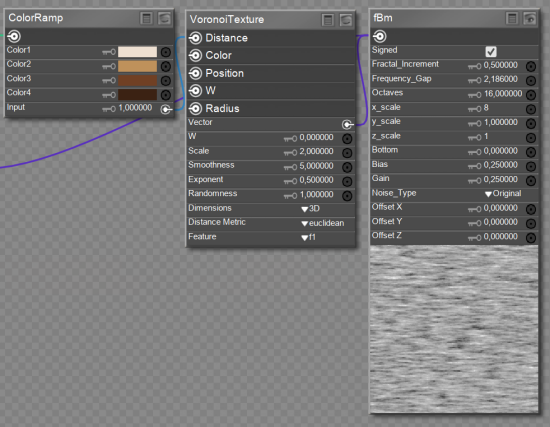Image resolution: width=550 pixels, height=427 pixels.
Task: Click the Color4 dark brown swatch
Action: (137, 95)
